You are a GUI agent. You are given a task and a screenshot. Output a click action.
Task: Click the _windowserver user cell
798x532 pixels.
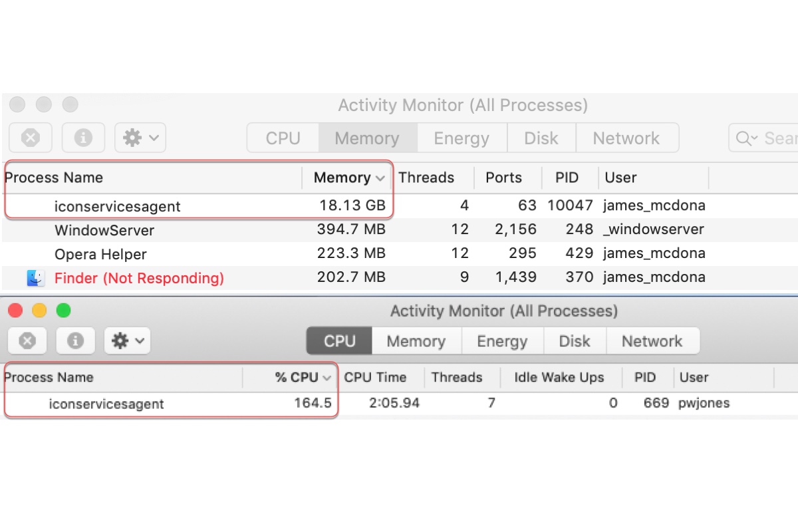654,230
